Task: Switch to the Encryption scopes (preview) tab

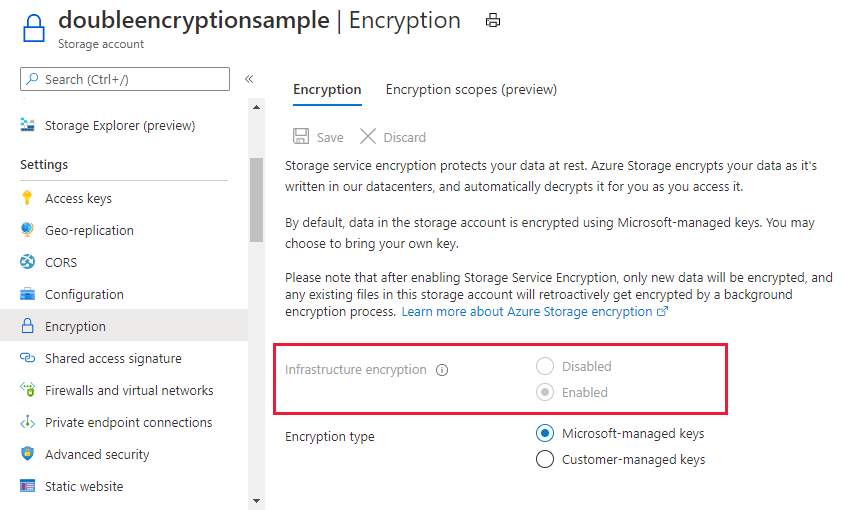Action: point(471,89)
